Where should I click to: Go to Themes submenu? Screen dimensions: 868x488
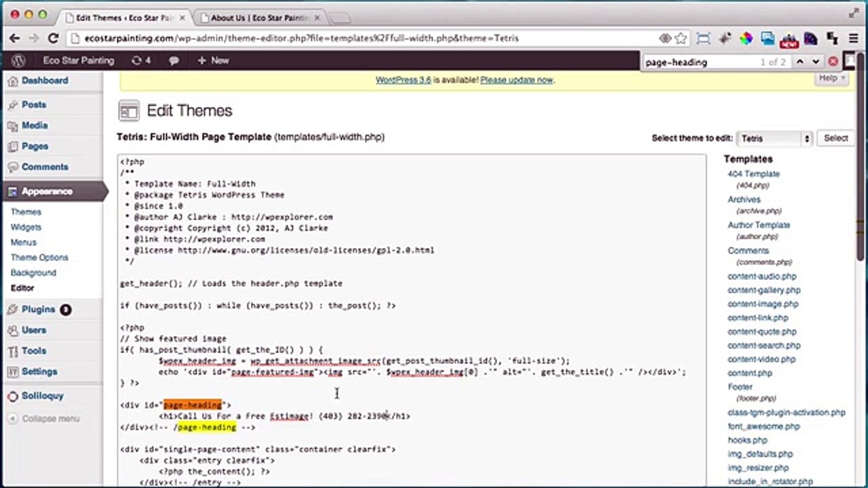26,212
